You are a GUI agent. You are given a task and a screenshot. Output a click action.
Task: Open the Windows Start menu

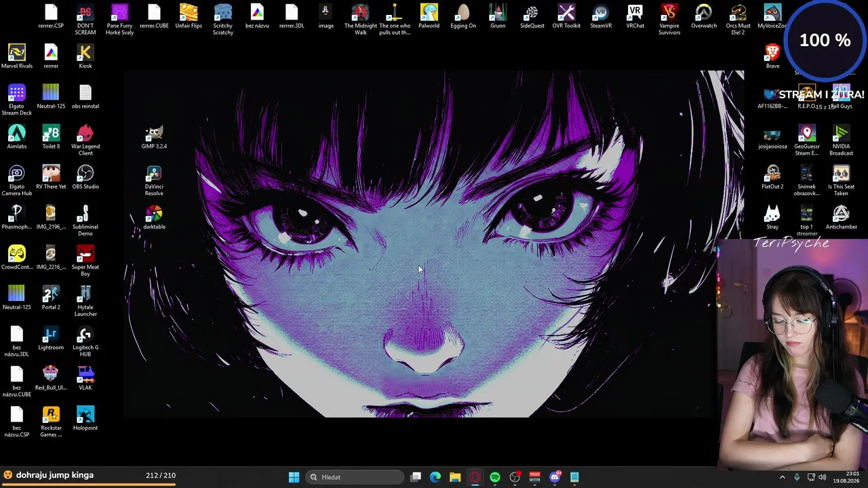coord(294,477)
